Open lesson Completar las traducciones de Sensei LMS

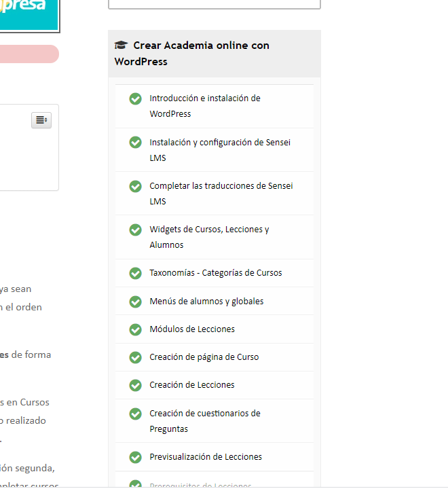point(221,194)
